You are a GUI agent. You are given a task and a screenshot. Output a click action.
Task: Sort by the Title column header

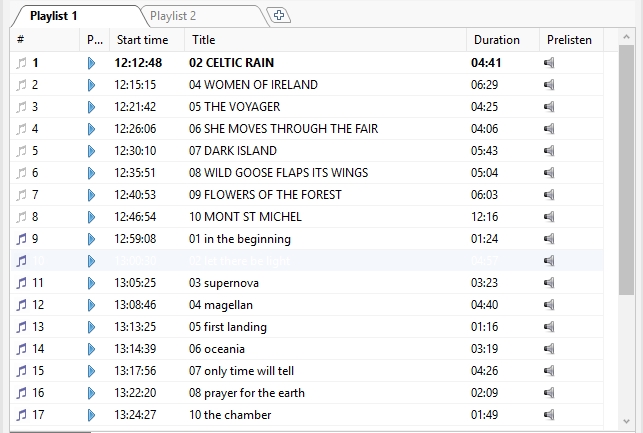coord(324,40)
